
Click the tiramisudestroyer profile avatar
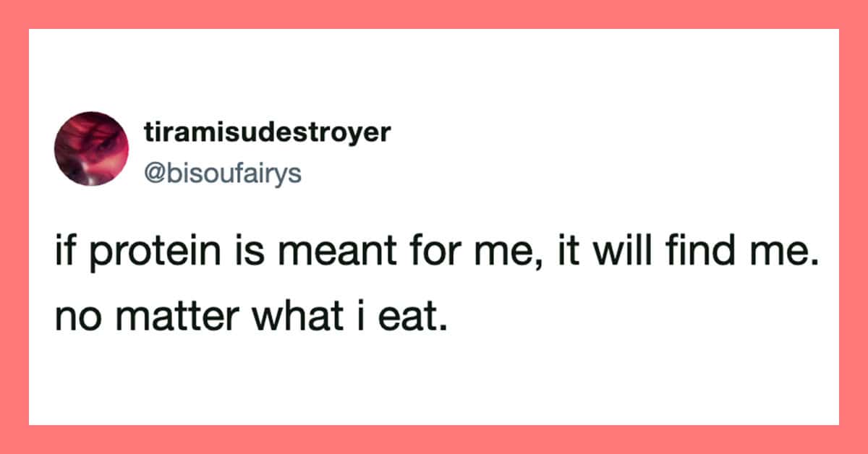[91, 148]
